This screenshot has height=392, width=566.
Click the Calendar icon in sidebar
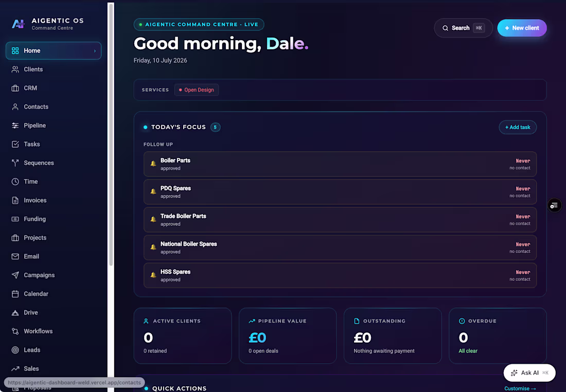coord(15,294)
